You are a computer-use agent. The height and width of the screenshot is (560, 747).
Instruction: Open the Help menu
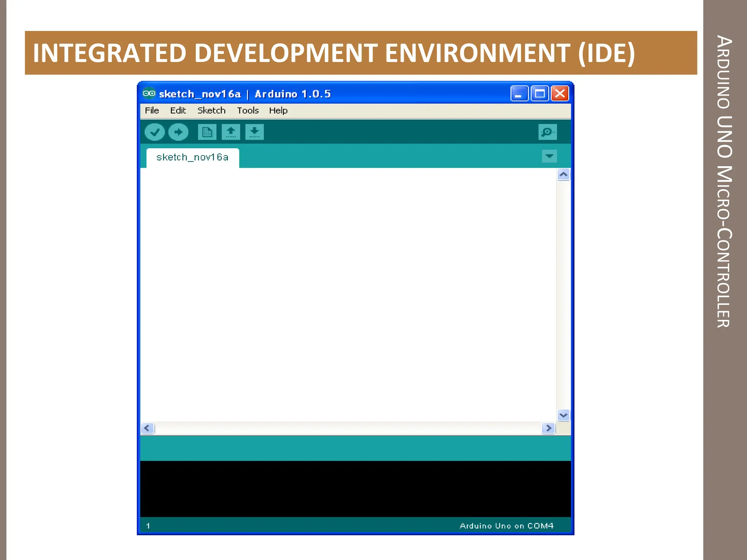(278, 110)
